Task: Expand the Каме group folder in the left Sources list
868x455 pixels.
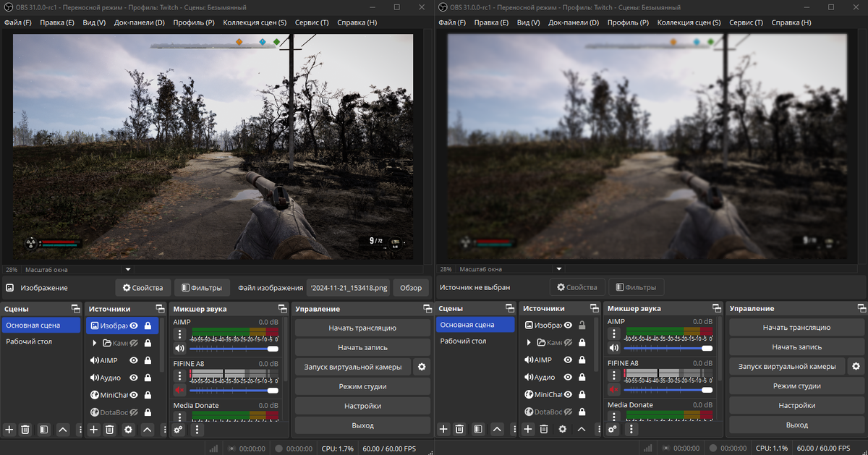Action: pos(95,343)
